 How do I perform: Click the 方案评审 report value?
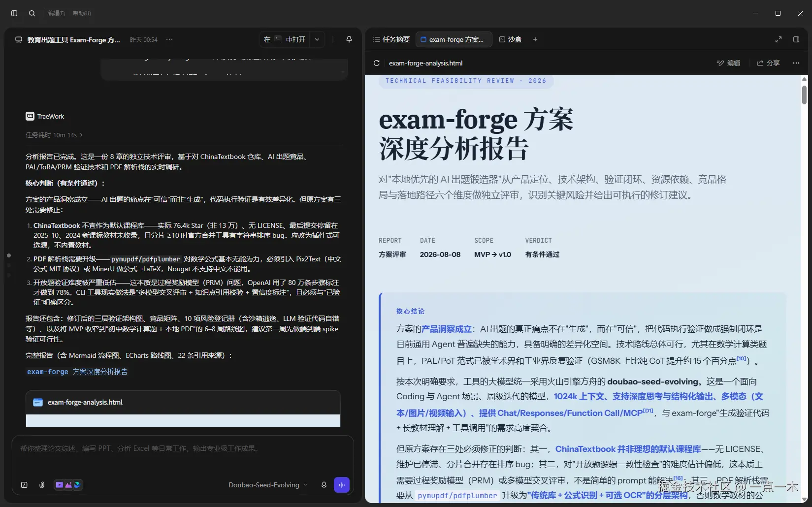[x=392, y=254]
